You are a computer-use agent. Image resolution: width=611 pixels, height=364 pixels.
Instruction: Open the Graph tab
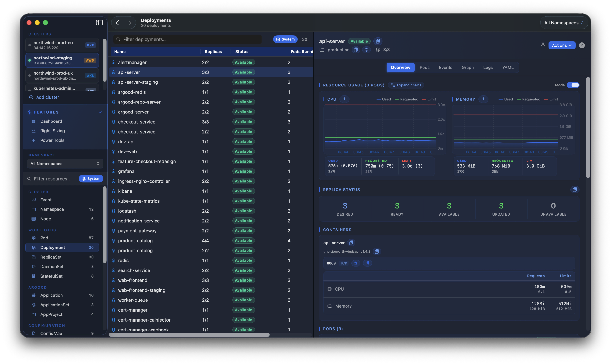click(467, 68)
